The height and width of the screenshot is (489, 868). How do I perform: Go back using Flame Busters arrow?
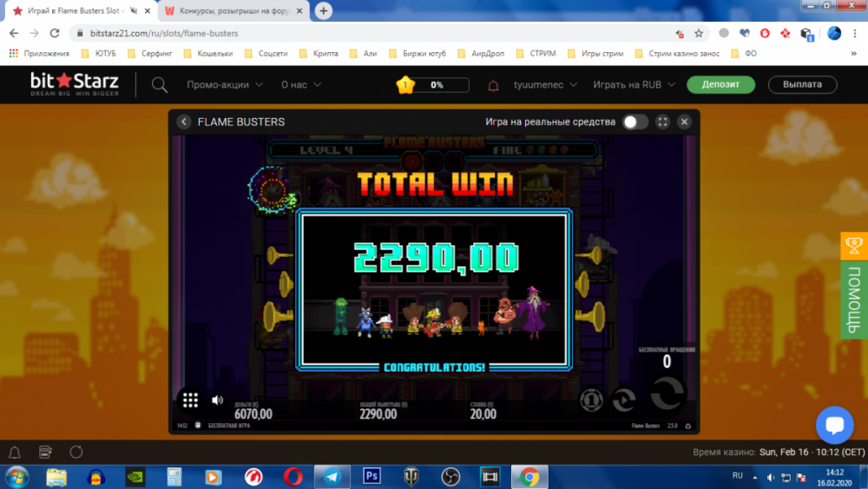pos(184,122)
